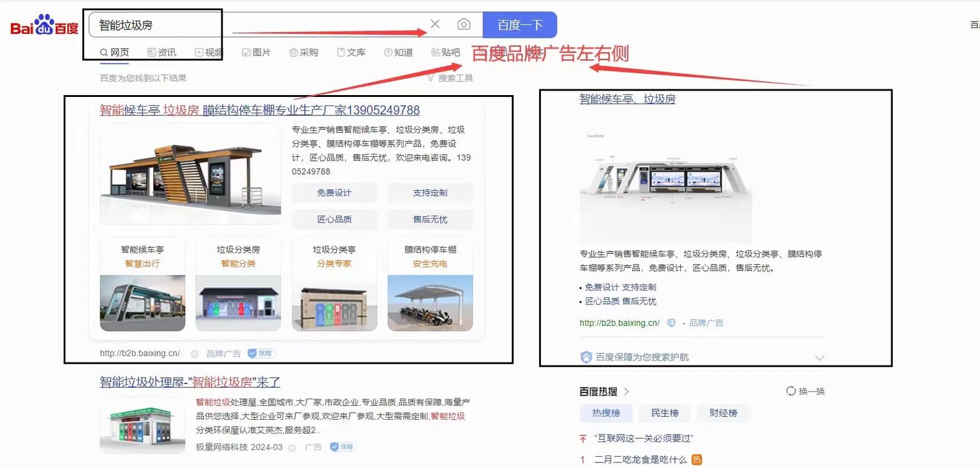Open the 膜结构停车棚 安全充电 card
This screenshot has height=467, width=980.
pos(430,285)
